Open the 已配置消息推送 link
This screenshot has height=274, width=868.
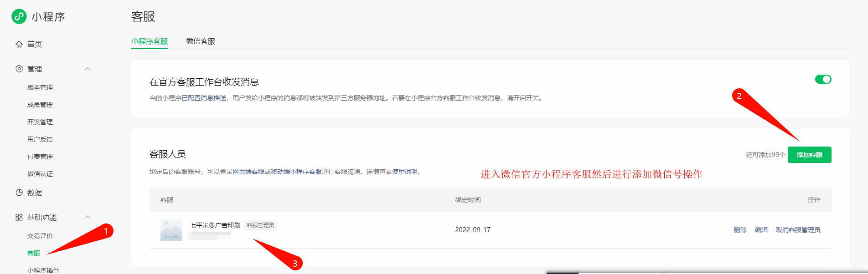204,98
